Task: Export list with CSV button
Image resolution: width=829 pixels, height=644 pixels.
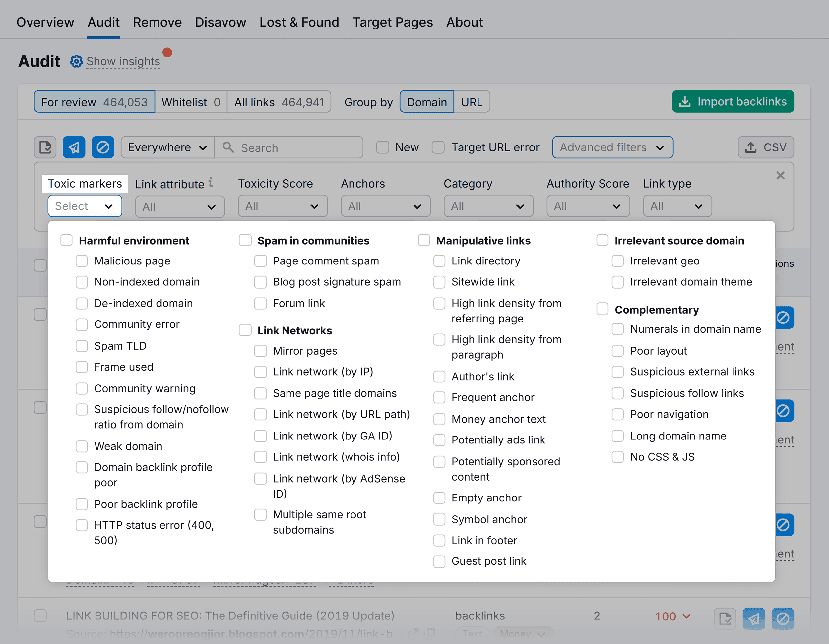Action: (766, 147)
